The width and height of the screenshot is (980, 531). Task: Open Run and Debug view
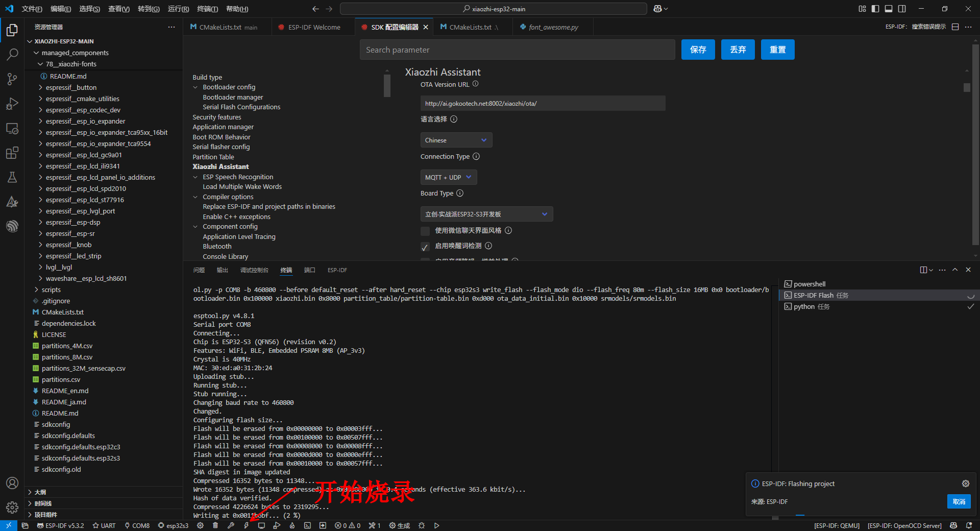coord(12,104)
